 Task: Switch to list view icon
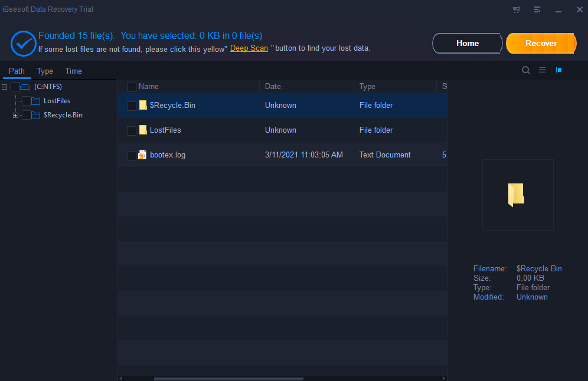tap(543, 70)
